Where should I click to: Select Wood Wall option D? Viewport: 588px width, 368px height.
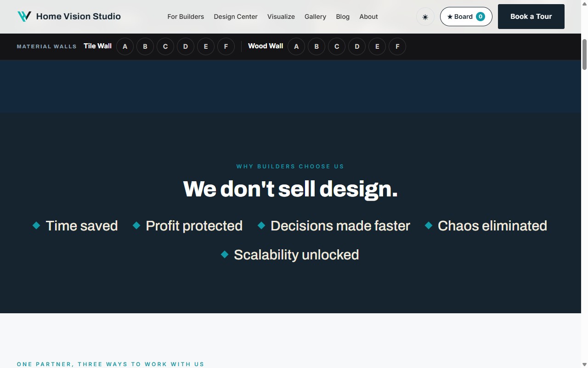pos(357,46)
